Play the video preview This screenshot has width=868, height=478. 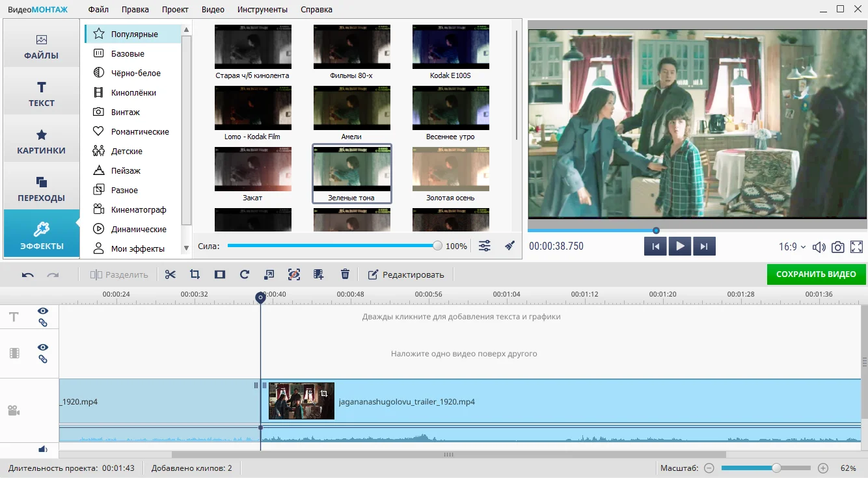click(x=680, y=246)
